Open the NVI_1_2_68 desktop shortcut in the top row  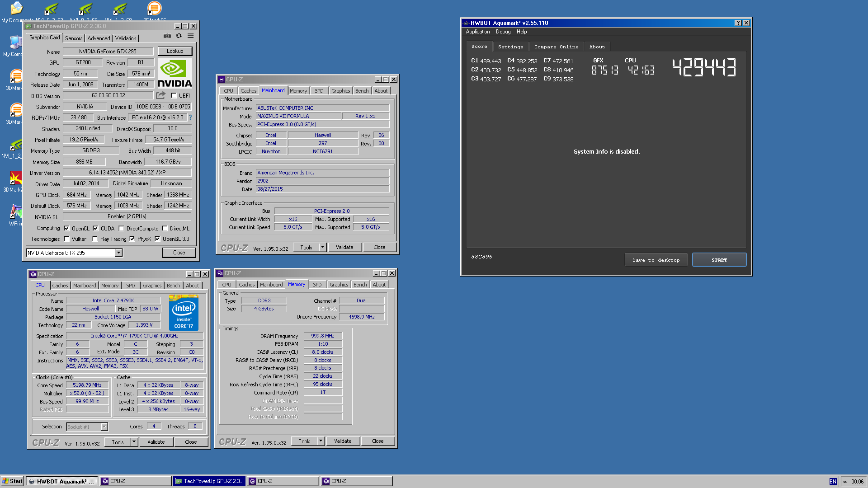pyautogui.click(x=119, y=8)
